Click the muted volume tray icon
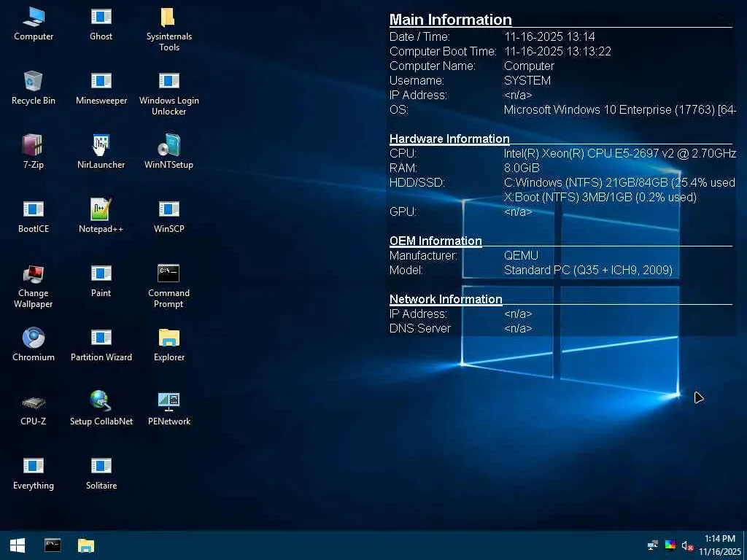Screen dimensions: 747x560 tap(687, 545)
